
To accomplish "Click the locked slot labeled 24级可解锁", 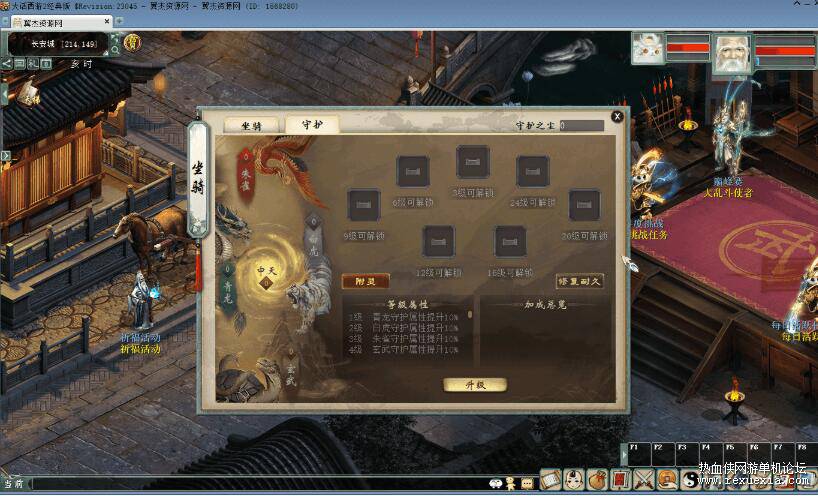I will click(533, 172).
